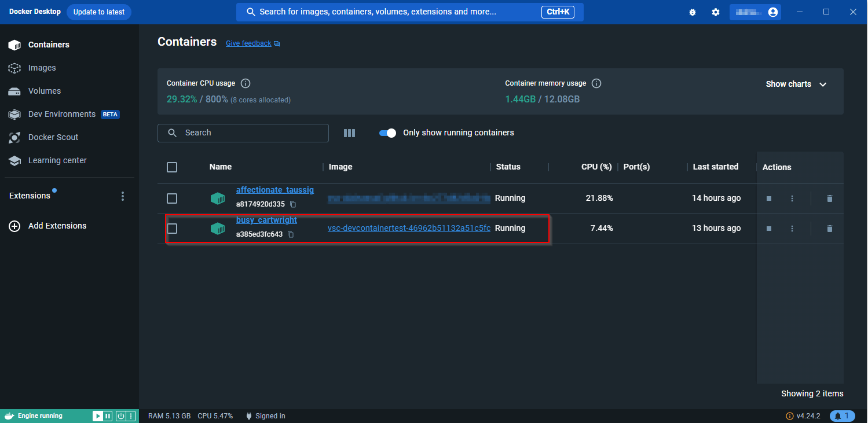
Task: Copy container ID a385ed3fc643
Action: pos(291,234)
